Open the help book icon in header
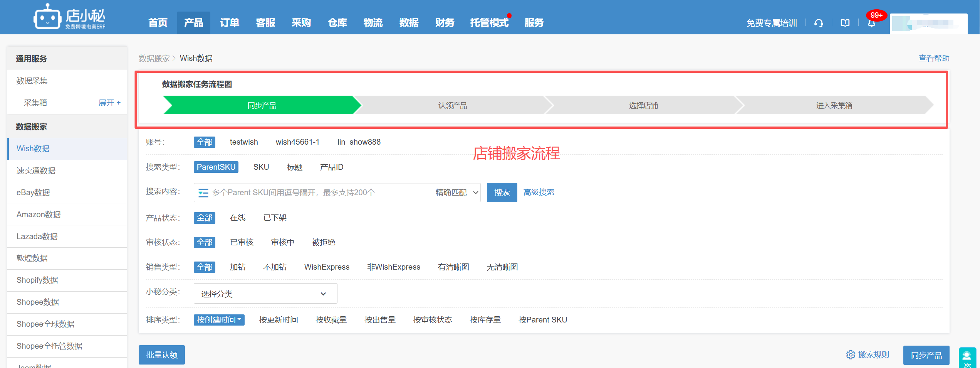Viewport: 980px width, 368px height. point(845,23)
